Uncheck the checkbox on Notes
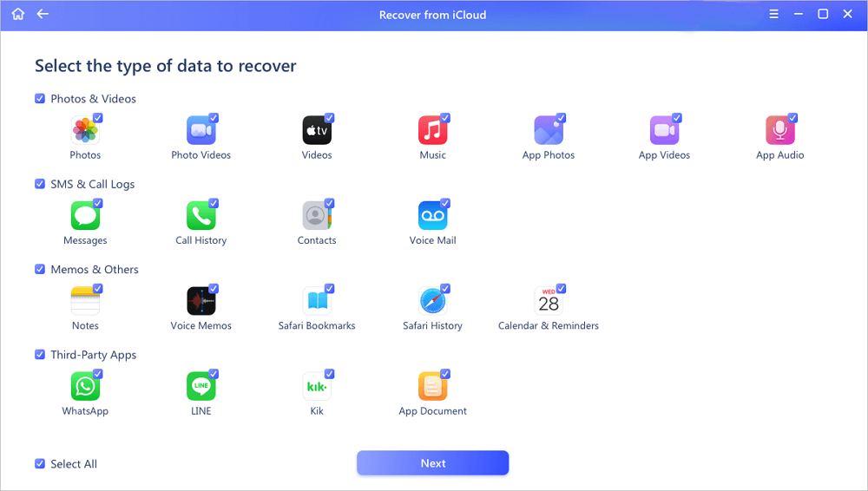This screenshot has height=491, width=868. [98, 288]
